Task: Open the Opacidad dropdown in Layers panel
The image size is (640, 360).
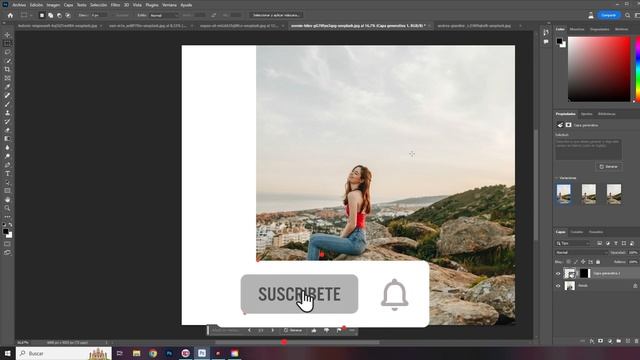Action: tap(633, 253)
